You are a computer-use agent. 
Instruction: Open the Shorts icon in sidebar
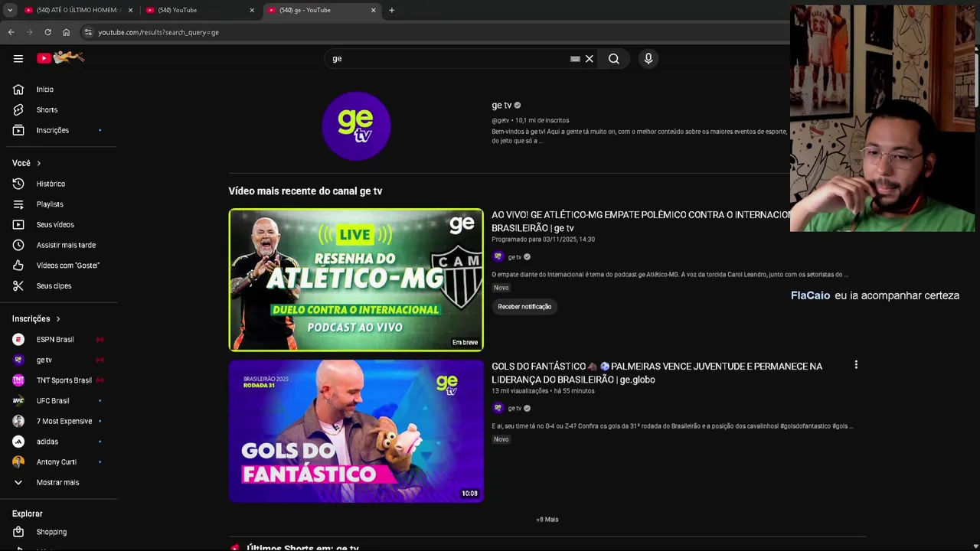tap(18, 109)
